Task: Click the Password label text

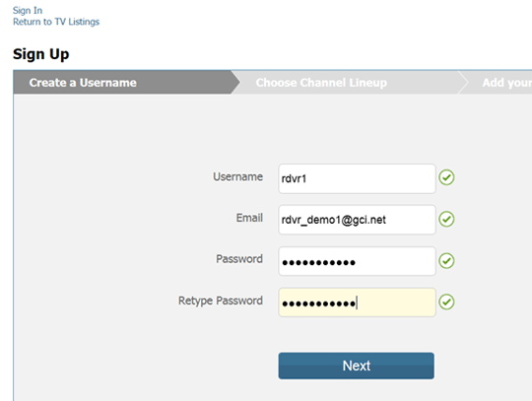Action: [x=239, y=259]
